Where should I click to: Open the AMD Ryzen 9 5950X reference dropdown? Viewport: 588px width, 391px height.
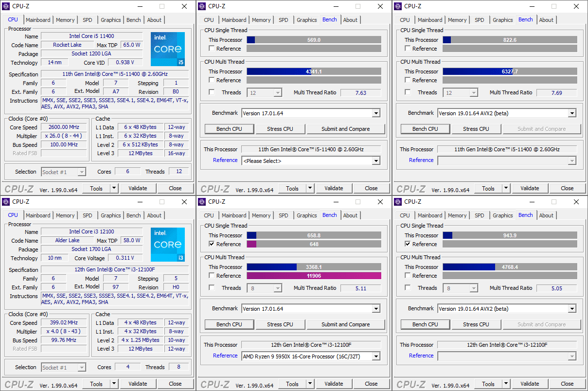376,356
